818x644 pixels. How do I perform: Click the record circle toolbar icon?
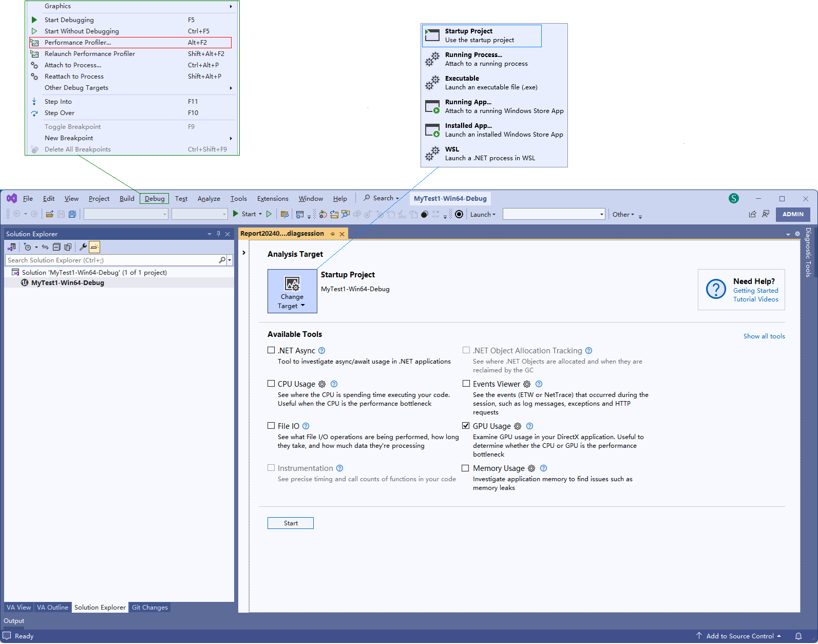pyautogui.click(x=459, y=214)
